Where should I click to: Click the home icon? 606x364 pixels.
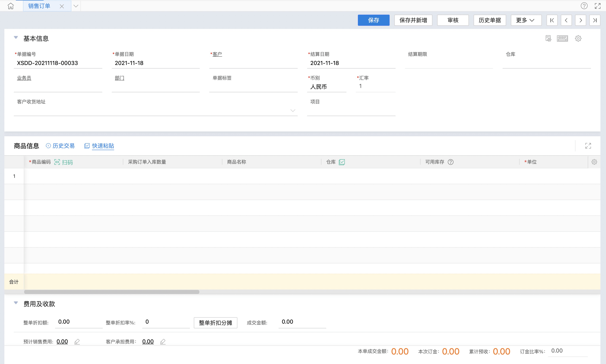click(x=11, y=6)
